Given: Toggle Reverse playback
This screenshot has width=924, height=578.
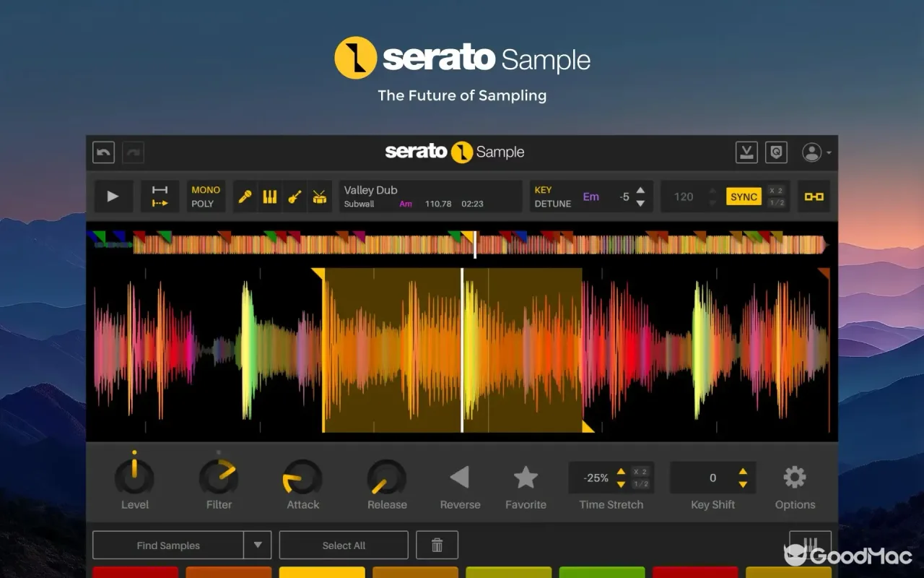Looking at the screenshot, I should coord(460,477).
